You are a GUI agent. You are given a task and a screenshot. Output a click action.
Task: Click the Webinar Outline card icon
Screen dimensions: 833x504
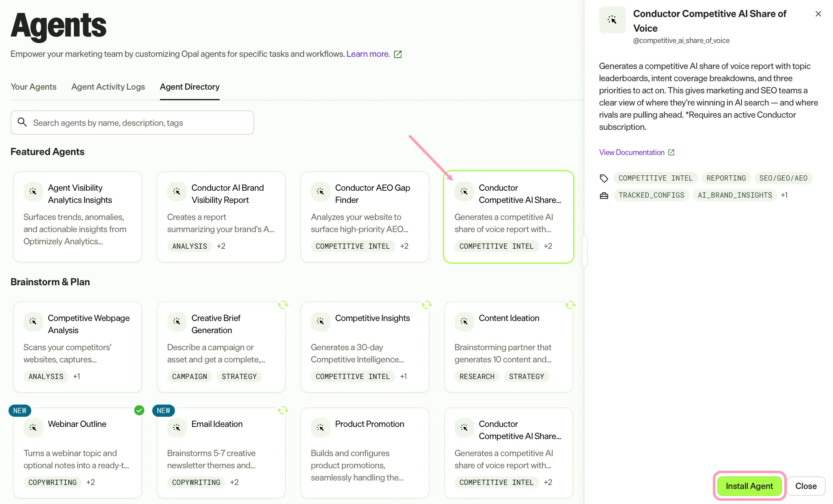(33, 427)
